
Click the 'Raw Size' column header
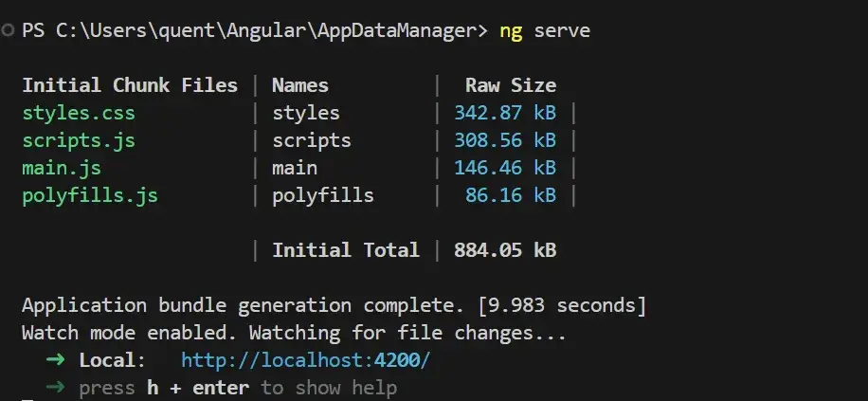point(510,85)
